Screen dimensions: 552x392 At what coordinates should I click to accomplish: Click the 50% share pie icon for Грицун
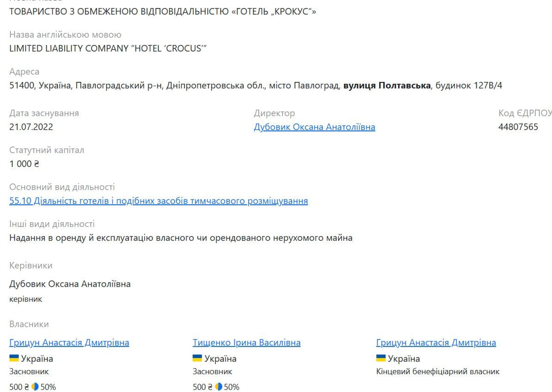tap(35, 387)
